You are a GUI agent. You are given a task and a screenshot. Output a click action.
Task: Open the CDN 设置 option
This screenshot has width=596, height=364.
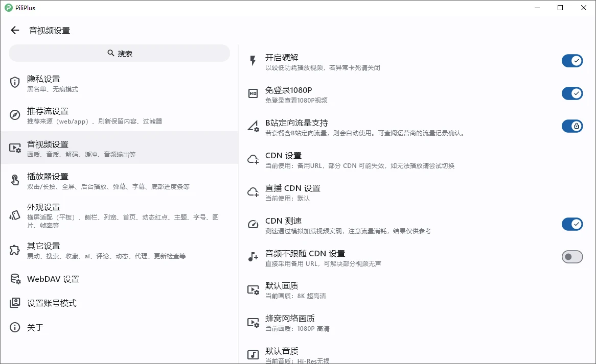click(358, 159)
